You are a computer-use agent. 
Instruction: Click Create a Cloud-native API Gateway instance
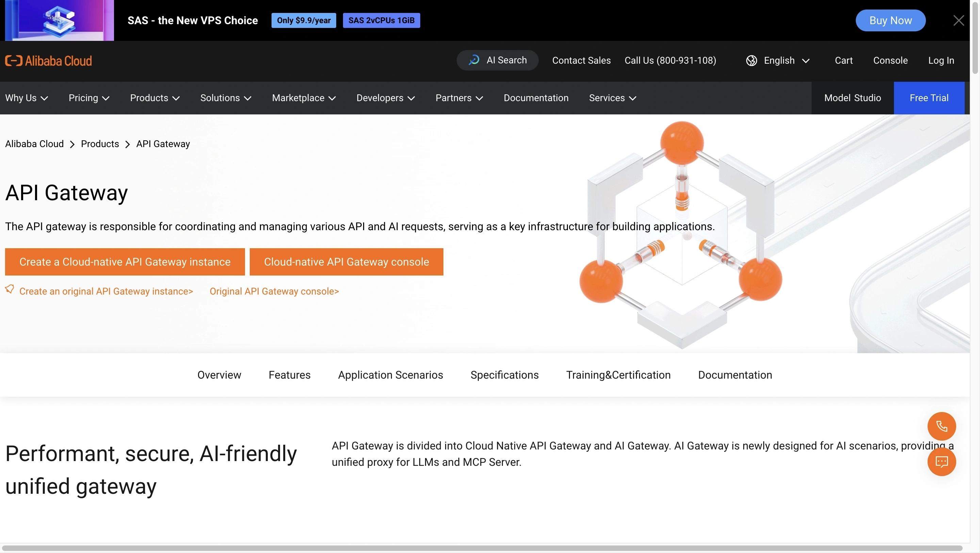(x=125, y=262)
